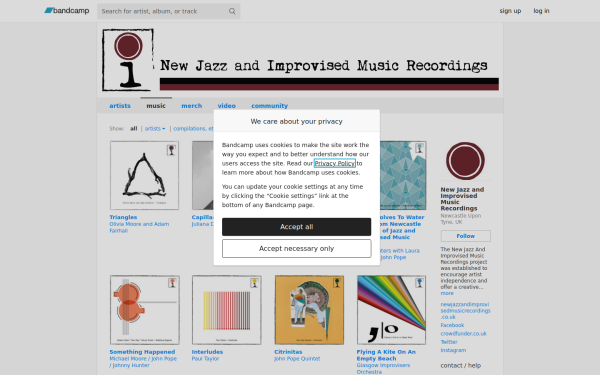This screenshot has width=600, height=375.
Task: Click 'Olivia Moore and Adam Fairhall' artist text
Action: point(139,227)
